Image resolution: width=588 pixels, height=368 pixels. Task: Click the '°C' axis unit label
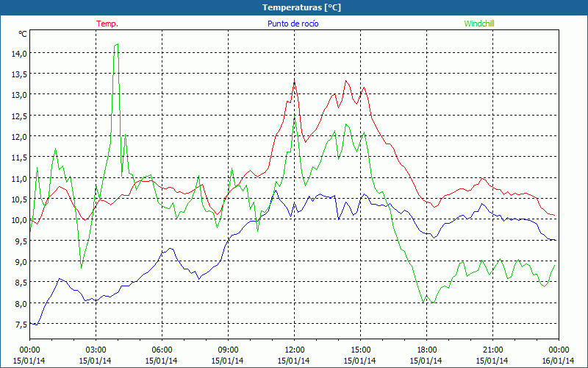click(23, 34)
